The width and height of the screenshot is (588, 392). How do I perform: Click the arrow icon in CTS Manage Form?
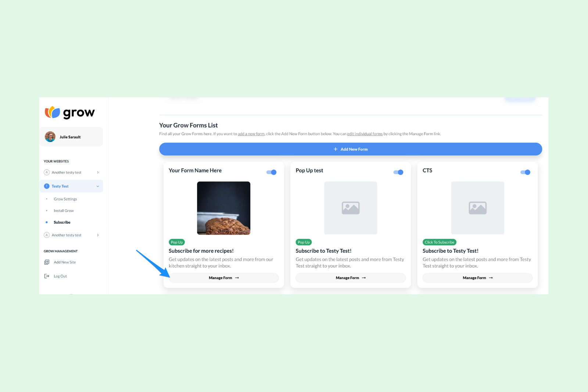pyautogui.click(x=491, y=278)
